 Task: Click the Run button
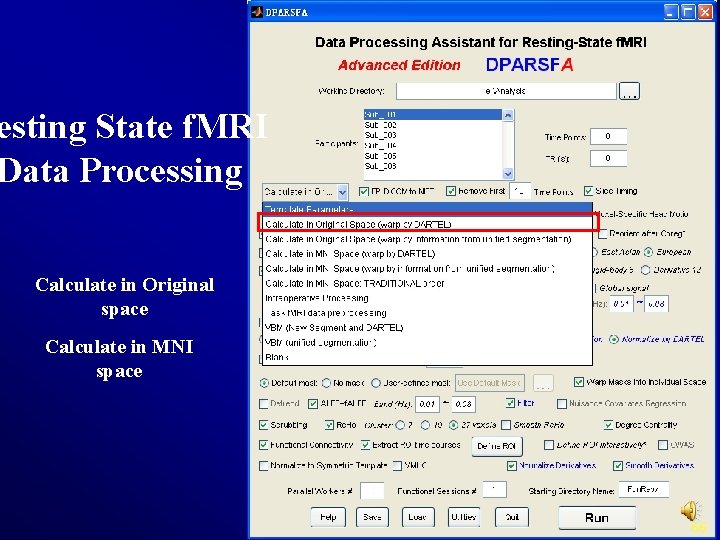point(597,518)
